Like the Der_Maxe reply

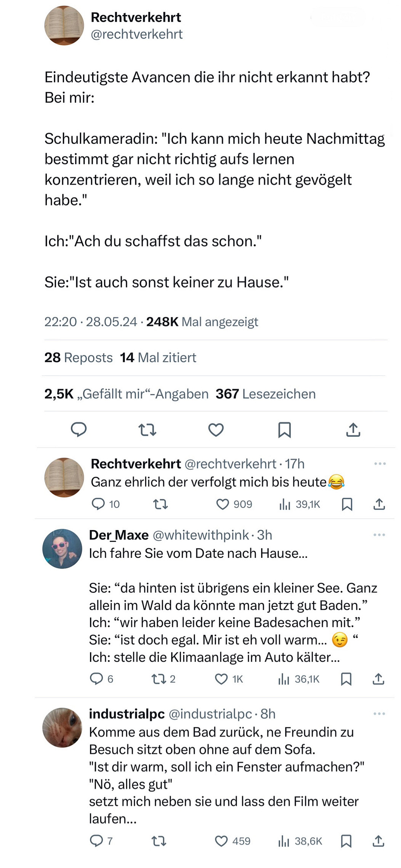coord(221,679)
